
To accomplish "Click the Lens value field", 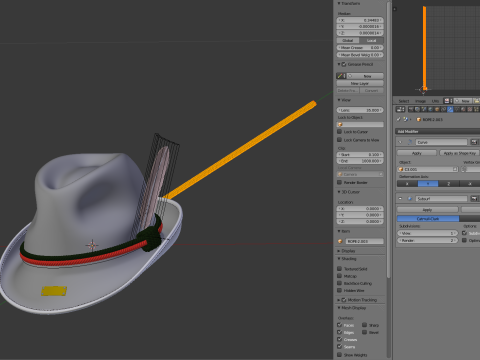I will point(360,110).
